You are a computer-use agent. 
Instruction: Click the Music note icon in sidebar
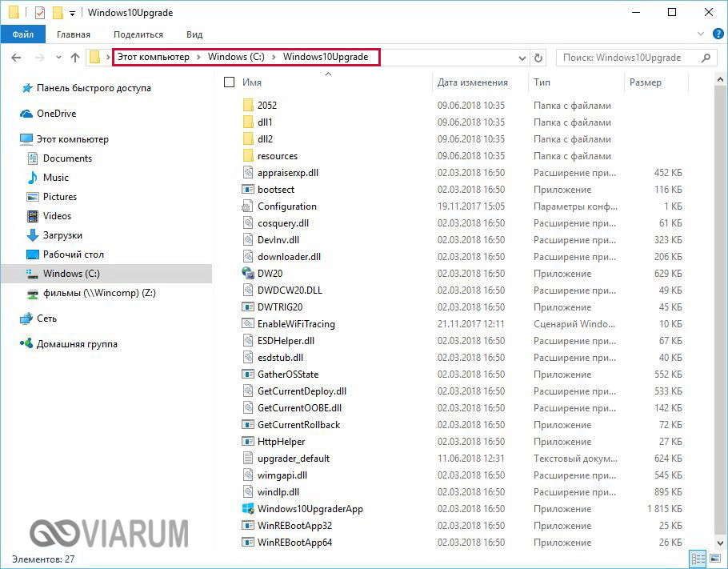(x=33, y=177)
